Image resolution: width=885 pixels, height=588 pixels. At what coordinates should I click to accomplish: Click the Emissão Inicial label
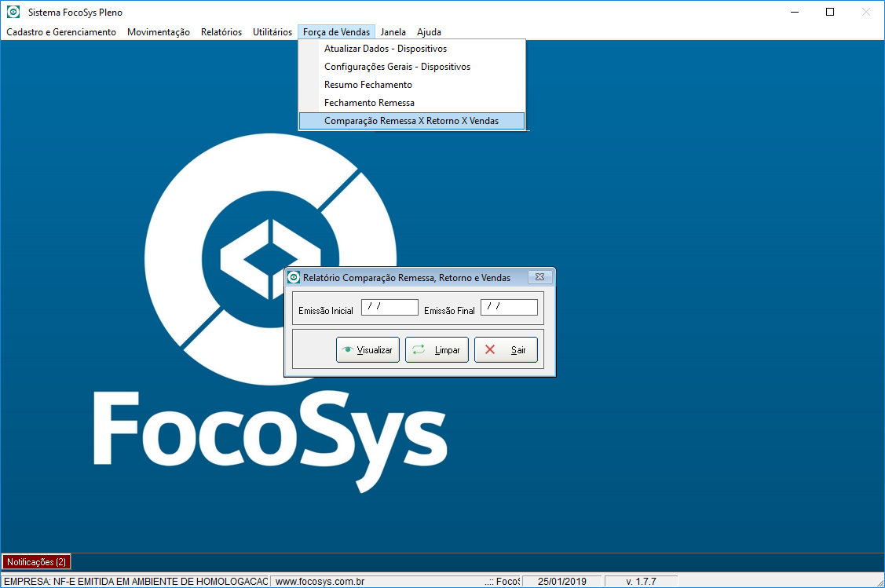pyautogui.click(x=326, y=311)
